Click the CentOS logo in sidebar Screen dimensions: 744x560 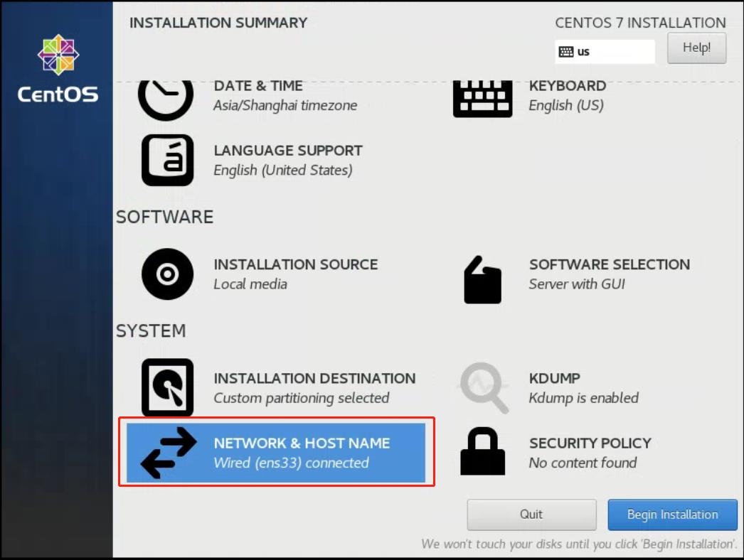tap(58, 69)
